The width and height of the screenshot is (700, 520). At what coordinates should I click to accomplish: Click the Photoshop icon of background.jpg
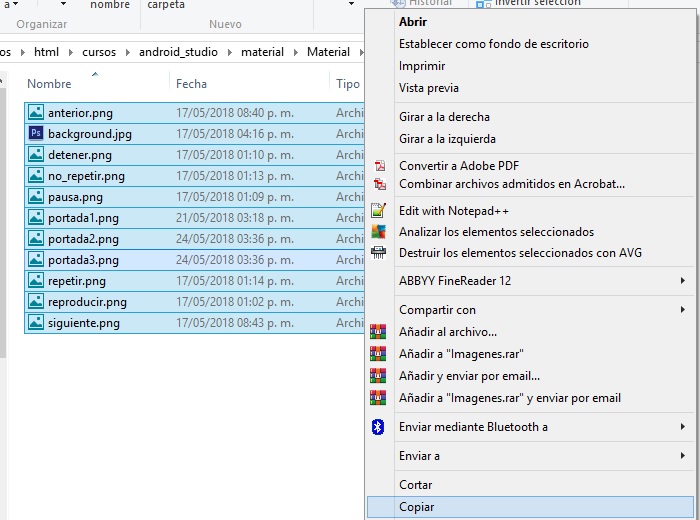click(36, 134)
